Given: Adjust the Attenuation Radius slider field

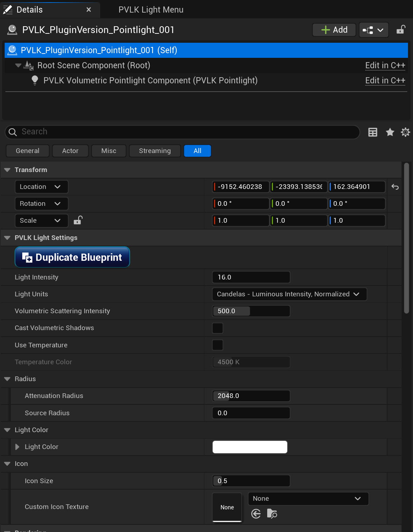Looking at the screenshot, I should tap(251, 396).
